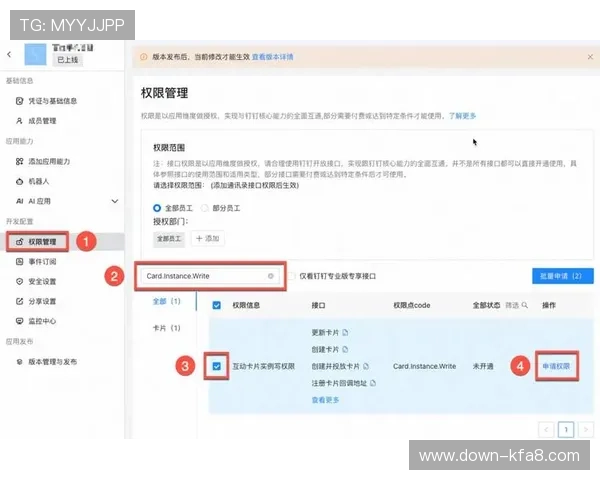Click the 互动卡片实例写权限 text
Viewport: 600px width, 480px height.
coord(264,366)
